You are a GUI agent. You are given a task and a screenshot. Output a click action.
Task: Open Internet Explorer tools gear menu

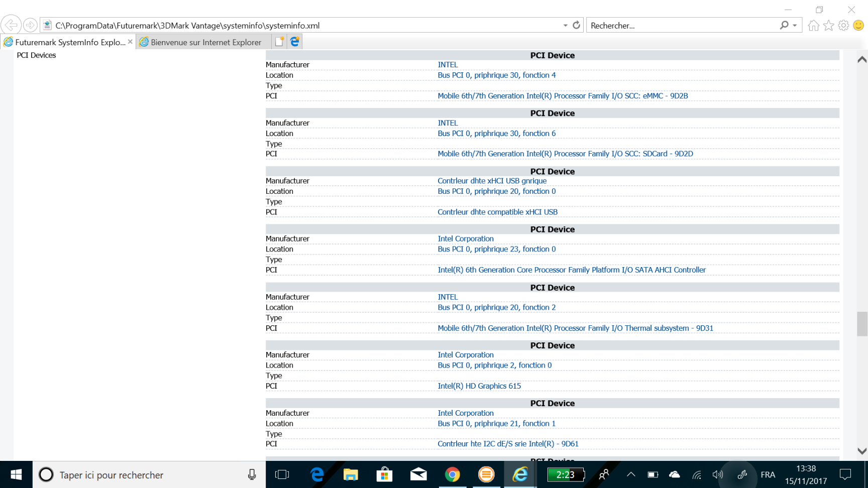844,25
